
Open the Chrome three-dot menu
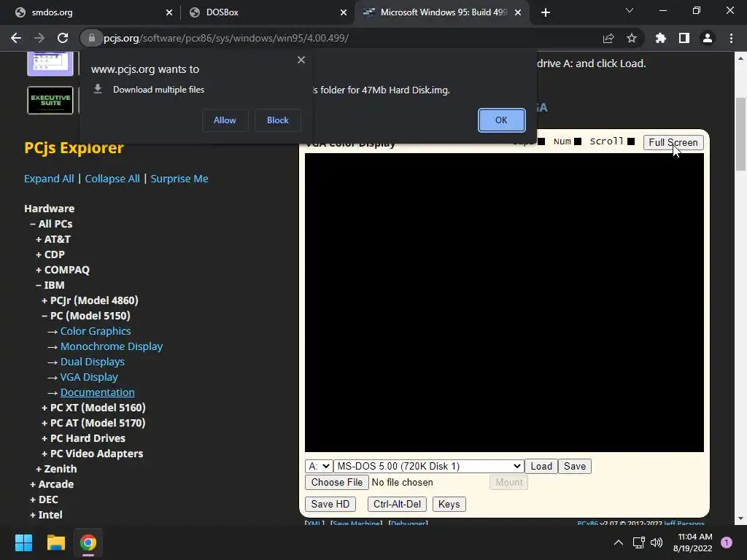(731, 38)
